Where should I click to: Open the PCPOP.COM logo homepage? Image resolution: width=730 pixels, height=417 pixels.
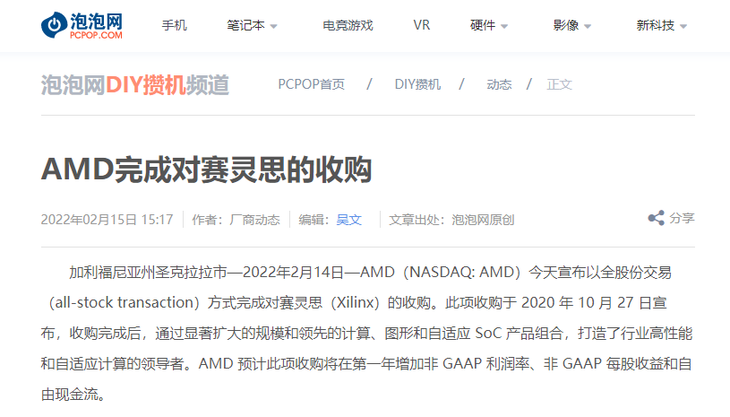82,25
